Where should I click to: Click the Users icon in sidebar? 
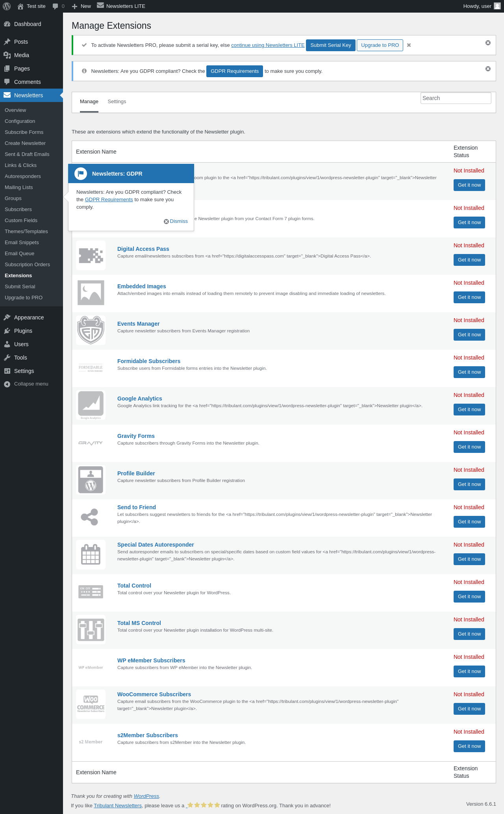[7, 344]
